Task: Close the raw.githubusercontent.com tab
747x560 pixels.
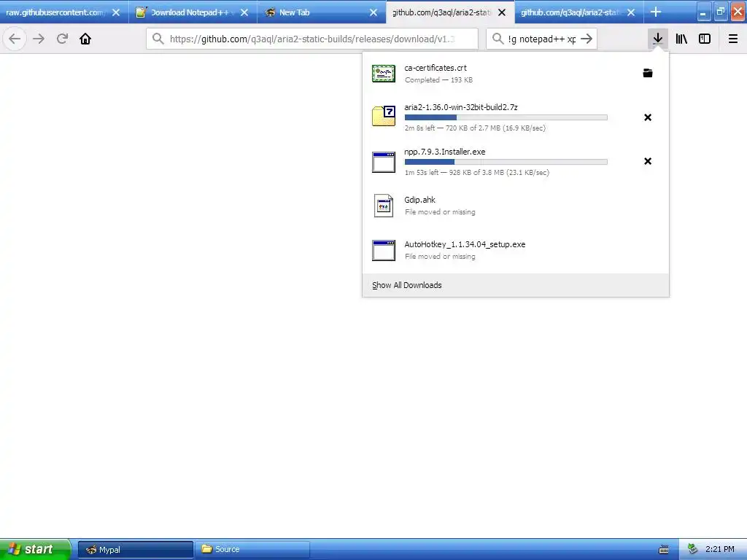Action: pyautogui.click(x=116, y=12)
